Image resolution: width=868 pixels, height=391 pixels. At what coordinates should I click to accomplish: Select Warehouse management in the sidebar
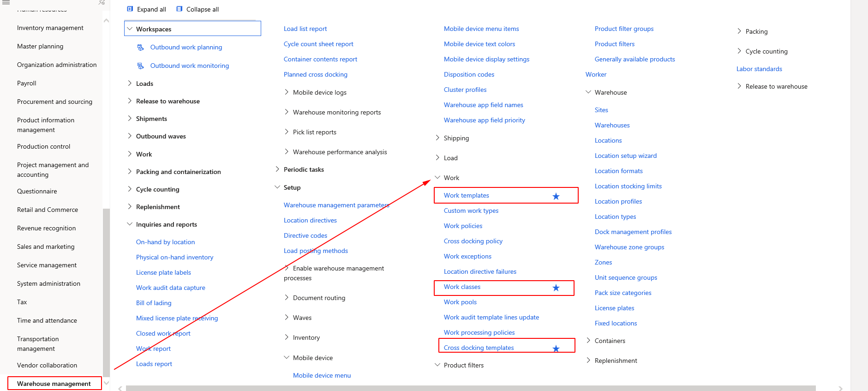pyautogui.click(x=54, y=384)
